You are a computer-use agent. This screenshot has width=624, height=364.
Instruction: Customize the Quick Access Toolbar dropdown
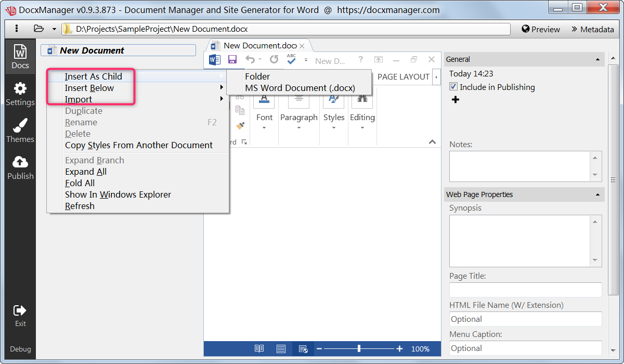pyautogui.click(x=306, y=60)
